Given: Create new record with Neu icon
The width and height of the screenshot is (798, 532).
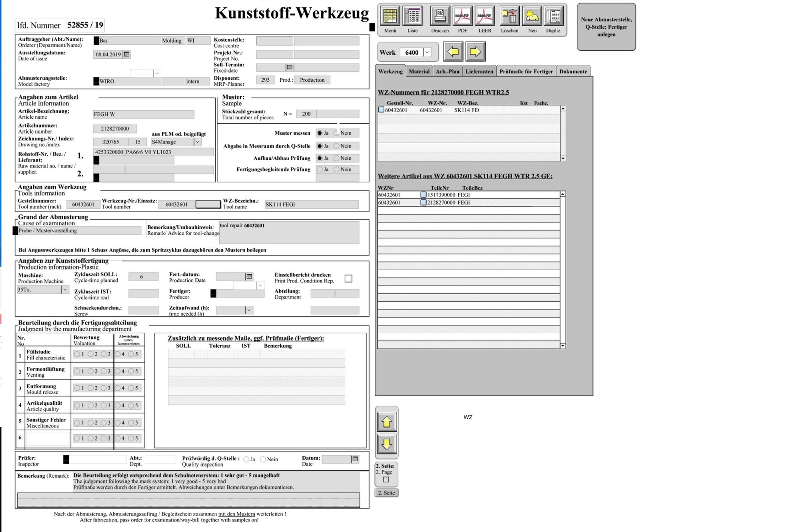Looking at the screenshot, I should click(532, 16).
